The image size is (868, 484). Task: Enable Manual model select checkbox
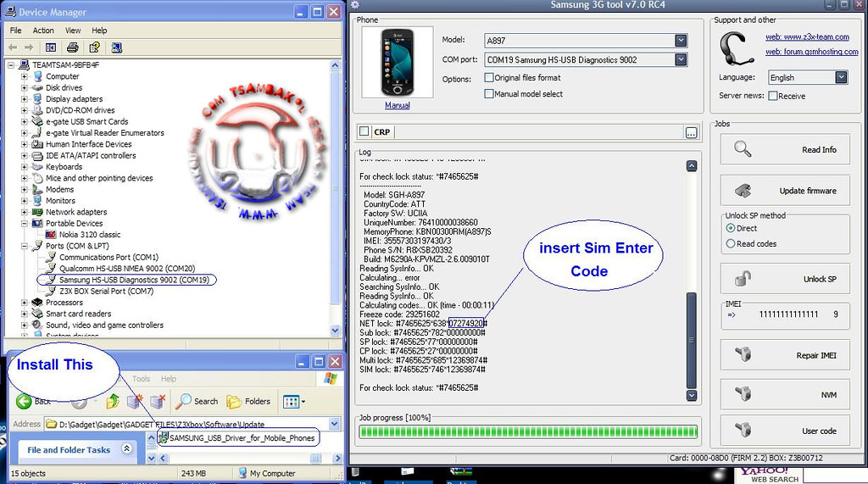pos(489,93)
